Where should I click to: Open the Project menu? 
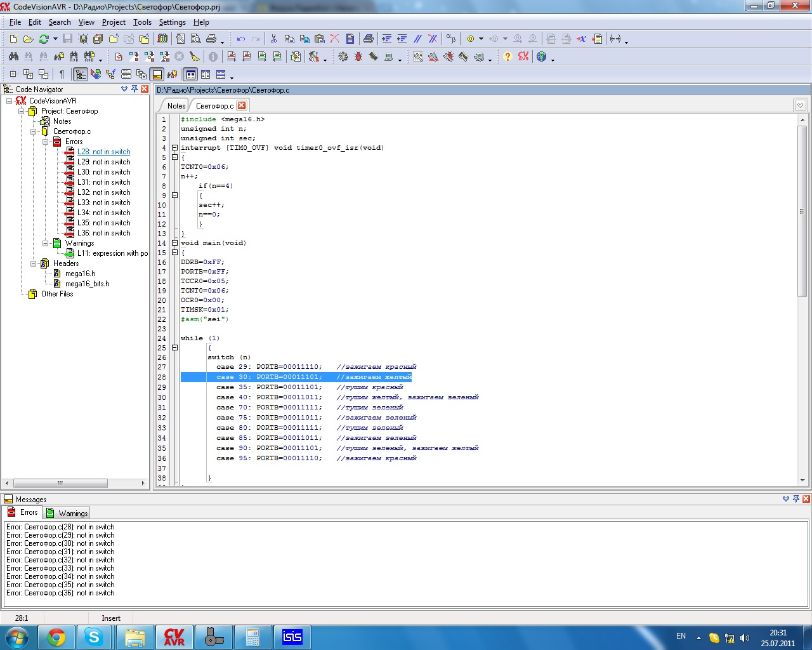tap(114, 22)
